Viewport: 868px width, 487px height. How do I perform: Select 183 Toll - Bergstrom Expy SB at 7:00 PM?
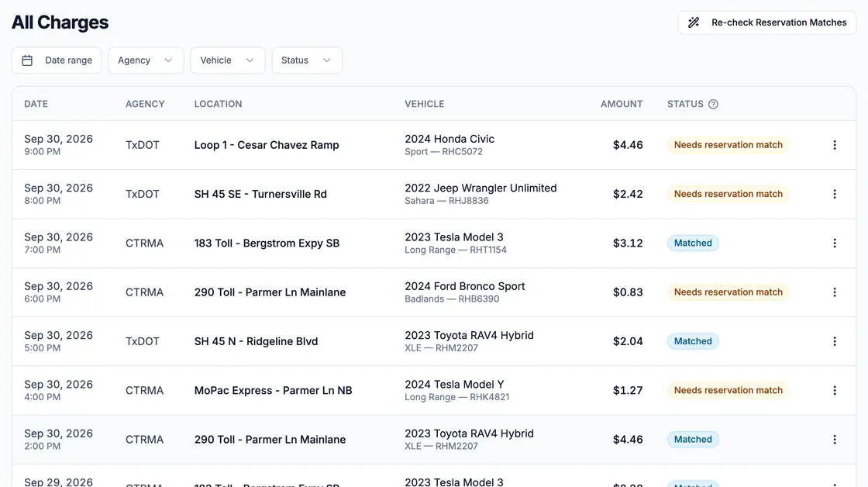pyautogui.click(x=267, y=243)
